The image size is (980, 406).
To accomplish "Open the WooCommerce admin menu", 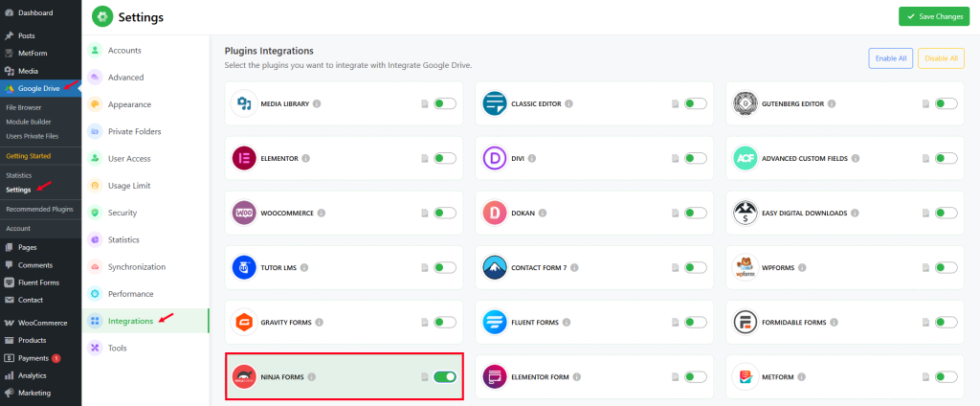I will (40, 323).
